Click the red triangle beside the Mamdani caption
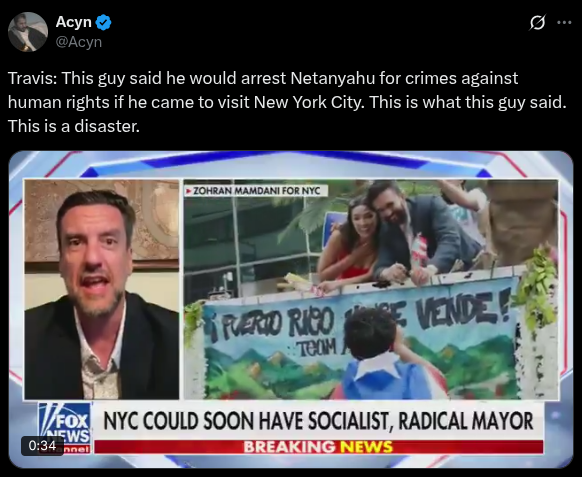This screenshot has height=477, width=582. tap(189, 191)
